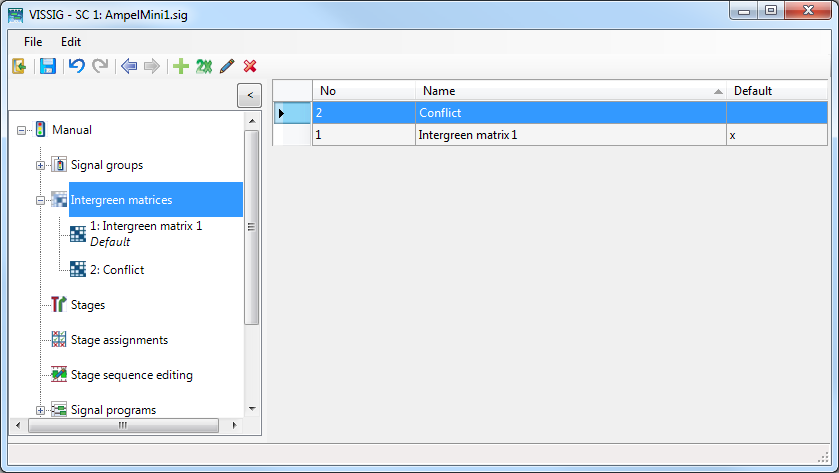Viewport: 839px width, 473px height.
Task: Select 2: Conflict tree item
Action: tap(116, 270)
